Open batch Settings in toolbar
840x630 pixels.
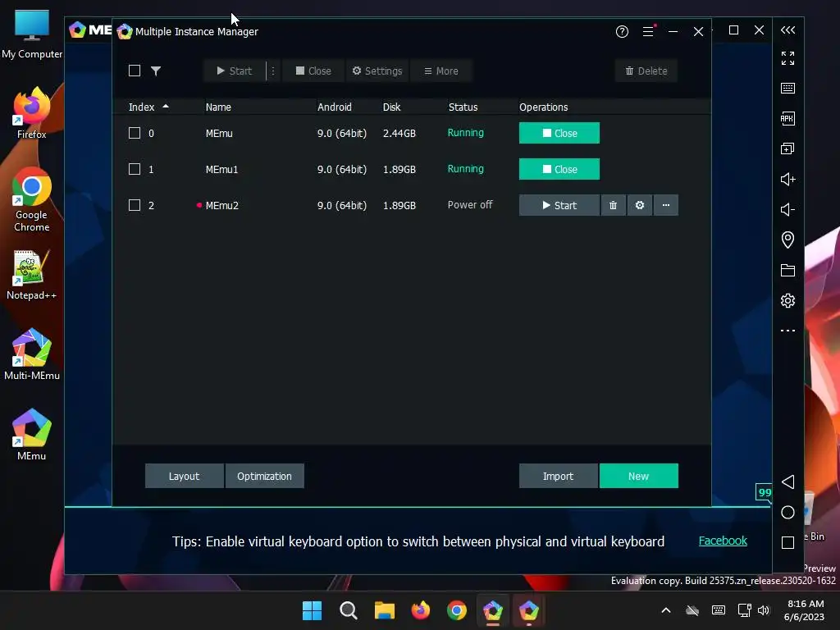[377, 71]
